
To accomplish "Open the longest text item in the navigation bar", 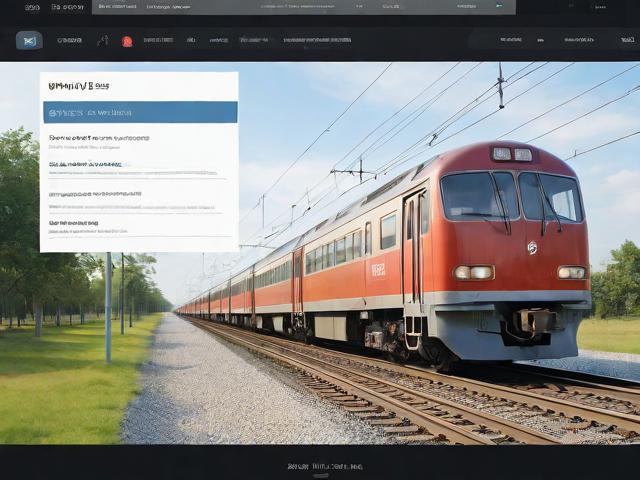I will click(316, 41).
